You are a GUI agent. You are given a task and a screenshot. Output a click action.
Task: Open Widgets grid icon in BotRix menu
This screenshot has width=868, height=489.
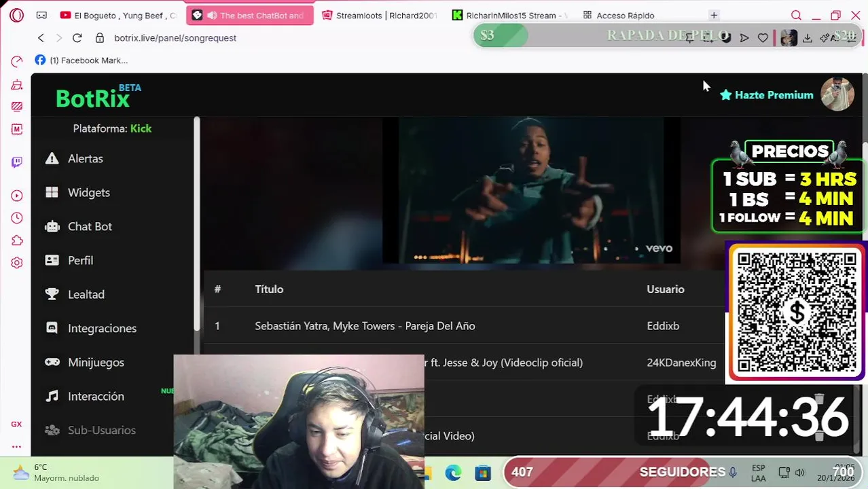pos(52,192)
